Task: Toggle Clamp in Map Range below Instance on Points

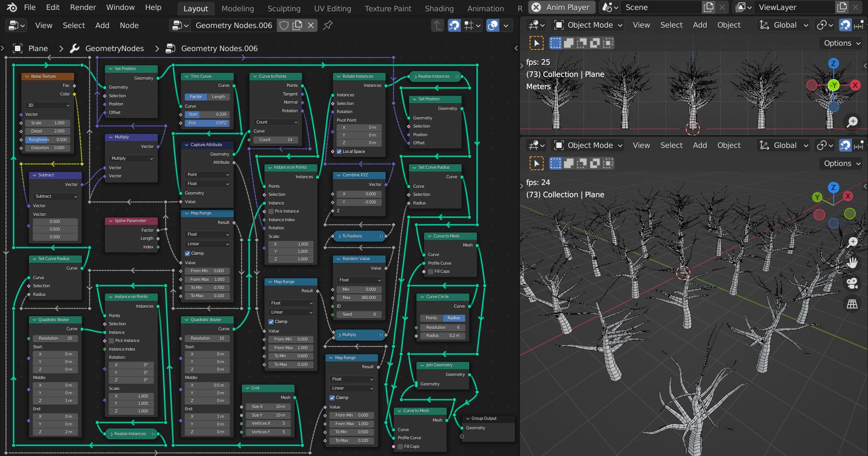Action: [271, 322]
